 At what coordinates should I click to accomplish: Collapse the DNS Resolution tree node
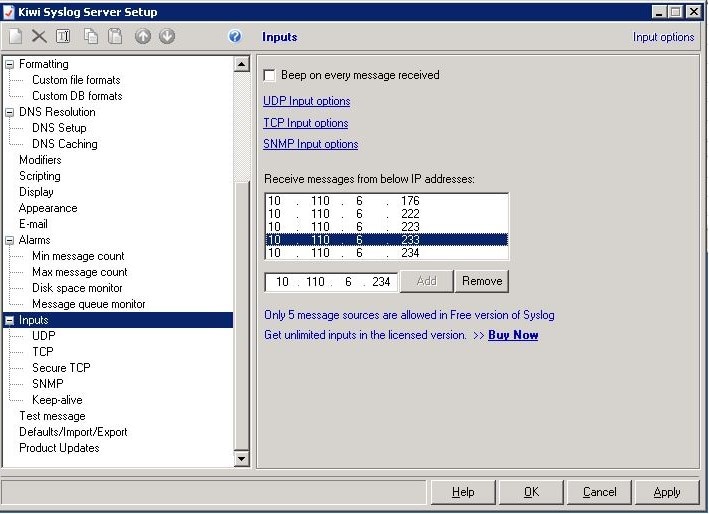click(x=9, y=113)
